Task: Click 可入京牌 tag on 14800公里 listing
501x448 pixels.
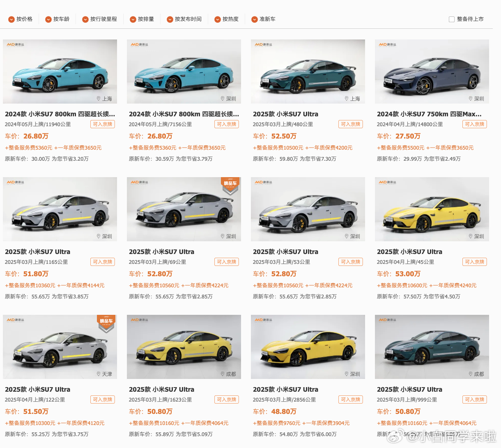Action: click(x=475, y=124)
